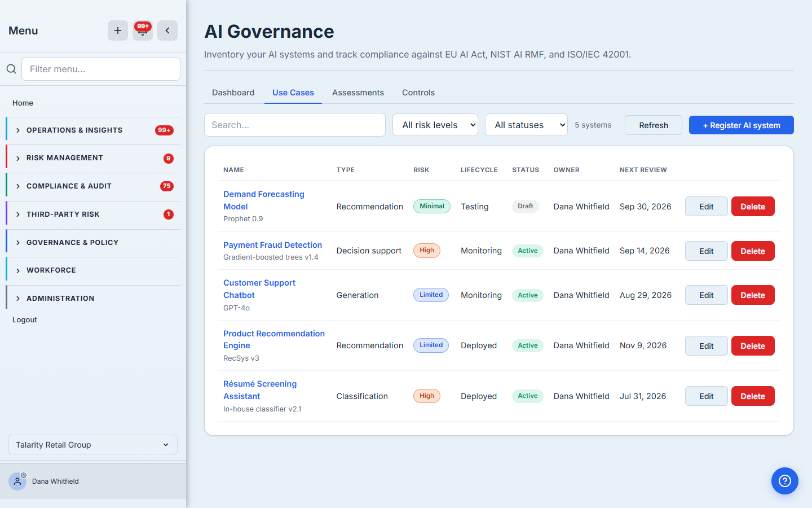This screenshot has height=508, width=812.
Task: Go to Home in the menu
Action: [23, 103]
